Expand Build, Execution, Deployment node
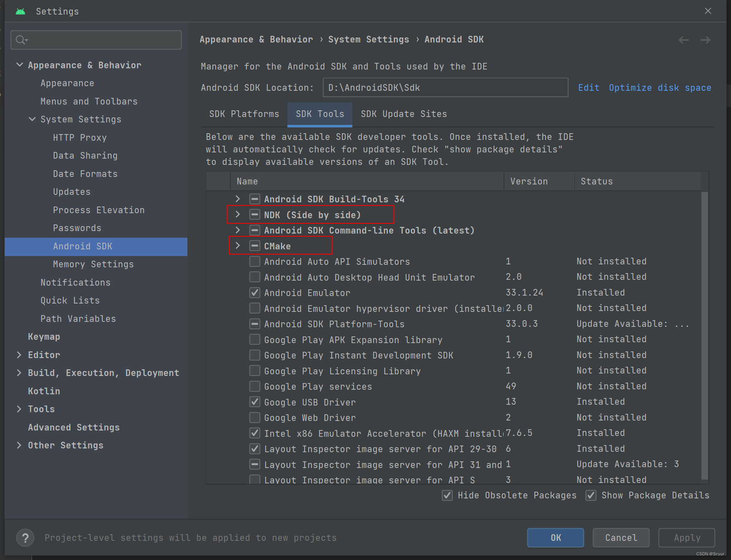The width and height of the screenshot is (731, 560). pos(19,373)
